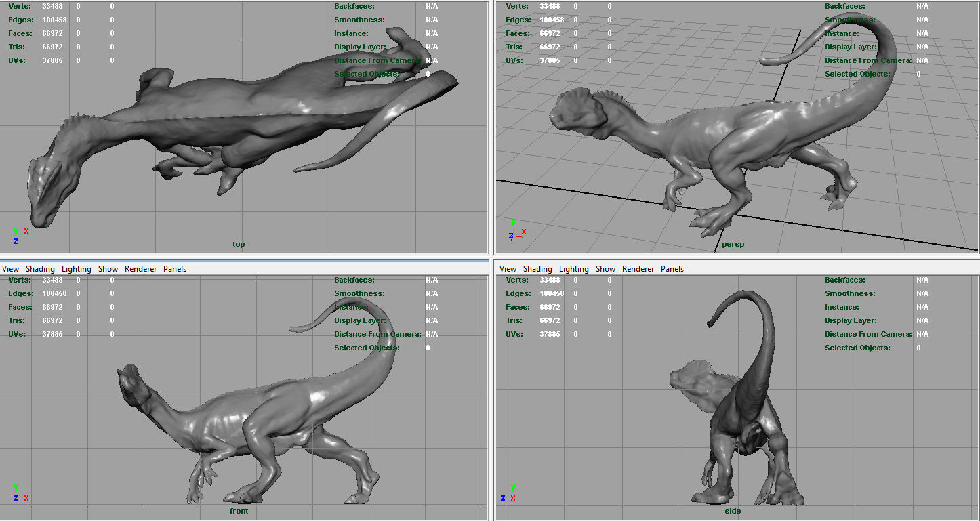Click the 'top' camera label
The image size is (980, 521).
coord(239,244)
